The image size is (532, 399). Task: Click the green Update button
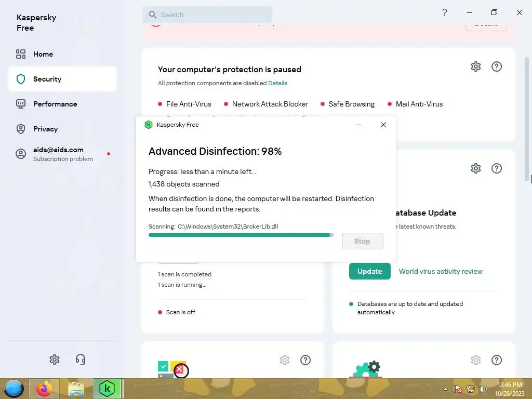coord(370,271)
